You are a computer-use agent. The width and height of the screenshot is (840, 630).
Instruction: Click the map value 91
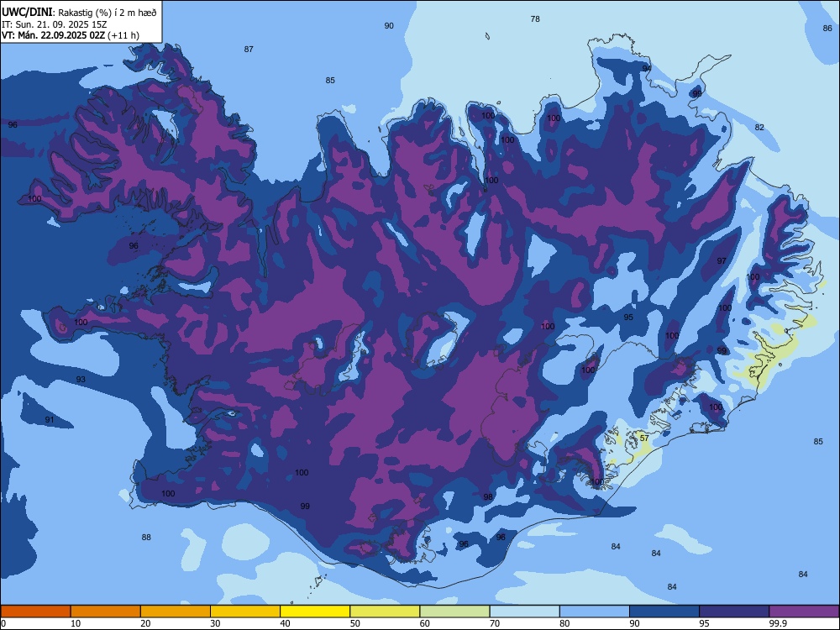pyautogui.click(x=50, y=420)
